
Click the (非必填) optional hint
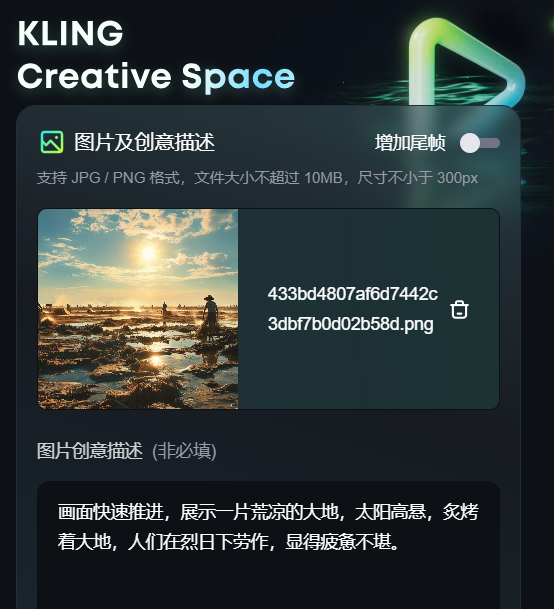[184, 451]
